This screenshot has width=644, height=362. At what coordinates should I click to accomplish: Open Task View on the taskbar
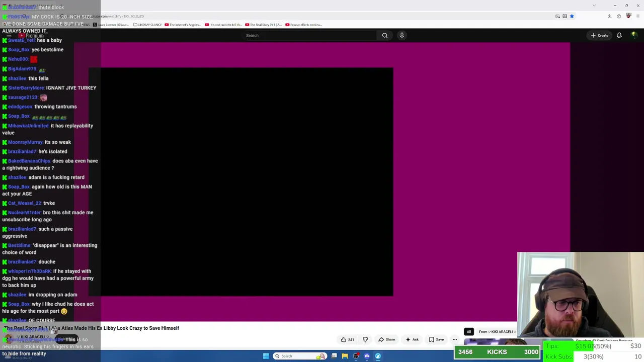point(334,356)
